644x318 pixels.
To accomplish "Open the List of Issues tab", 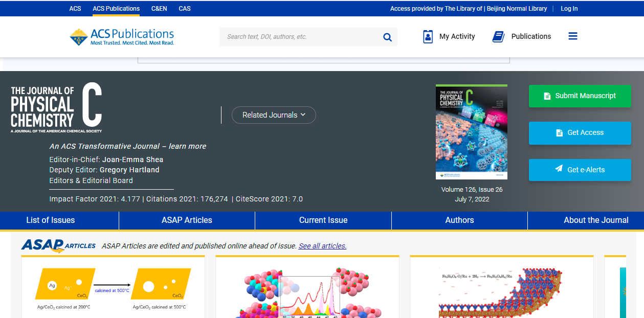I will coord(51,220).
